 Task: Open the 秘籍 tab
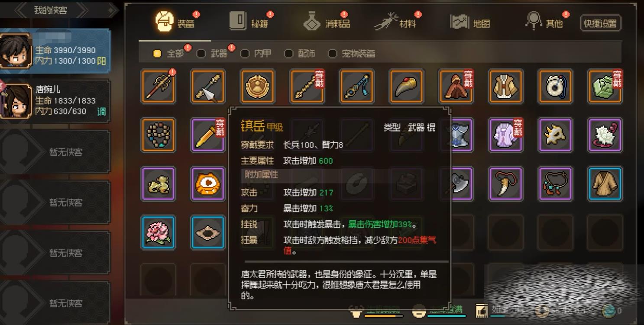pos(249,23)
